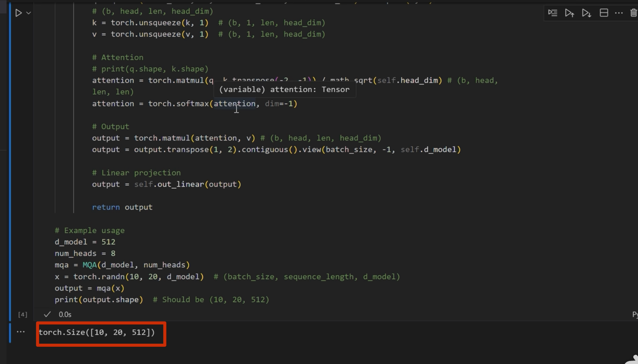Image resolution: width=638 pixels, height=364 pixels.
Task: Run the current notebook cell
Action: tap(18, 13)
